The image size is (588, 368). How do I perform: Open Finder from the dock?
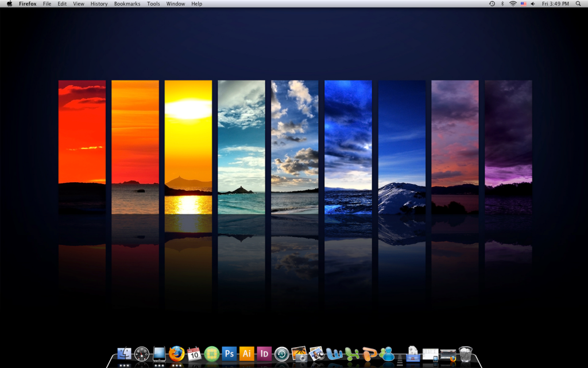coord(125,354)
